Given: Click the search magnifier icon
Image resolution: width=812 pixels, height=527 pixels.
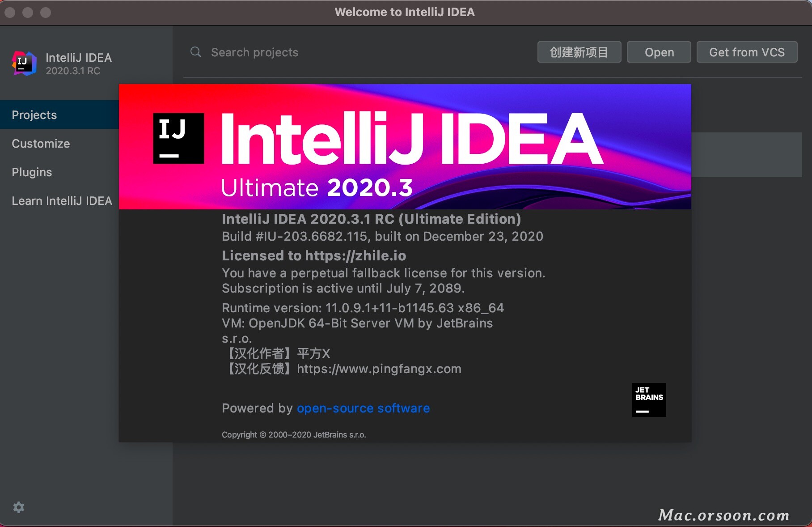Looking at the screenshot, I should (196, 52).
